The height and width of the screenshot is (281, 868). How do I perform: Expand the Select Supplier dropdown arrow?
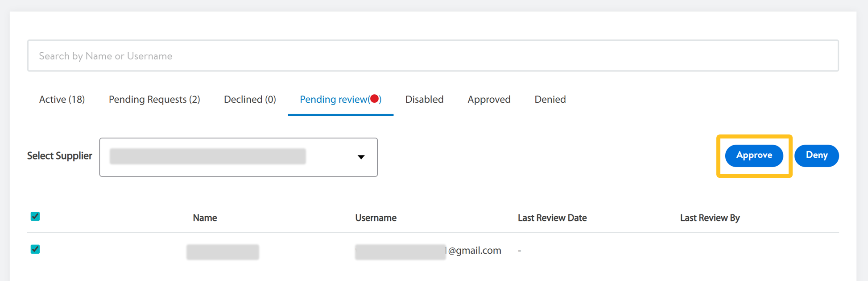click(361, 157)
